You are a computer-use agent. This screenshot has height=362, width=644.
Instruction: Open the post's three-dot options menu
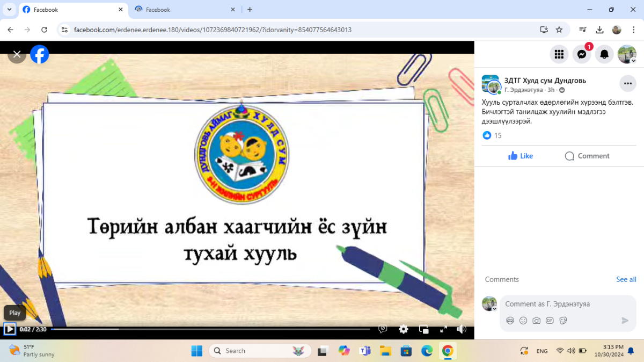pyautogui.click(x=628, y=84)
